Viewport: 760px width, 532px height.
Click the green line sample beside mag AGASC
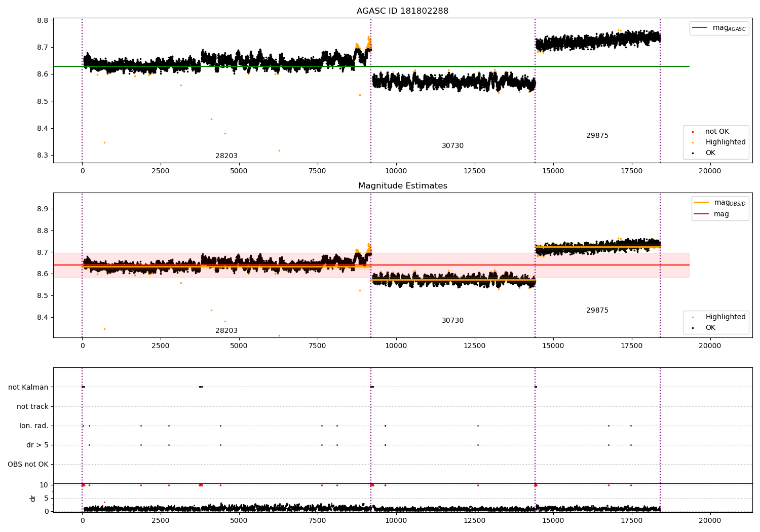click(x=700, y=28)
